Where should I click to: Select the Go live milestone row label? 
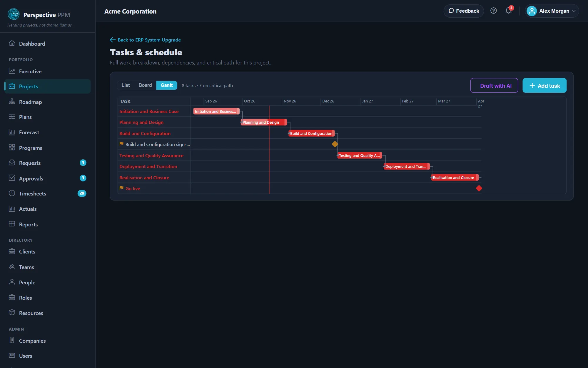[x=133, y=188]
